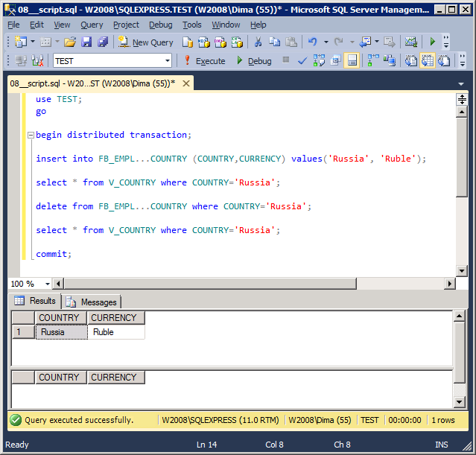The height and width of the screenshot is (455, 476).
Task: Click the Save disk icon
Action: tap(86, 42)
